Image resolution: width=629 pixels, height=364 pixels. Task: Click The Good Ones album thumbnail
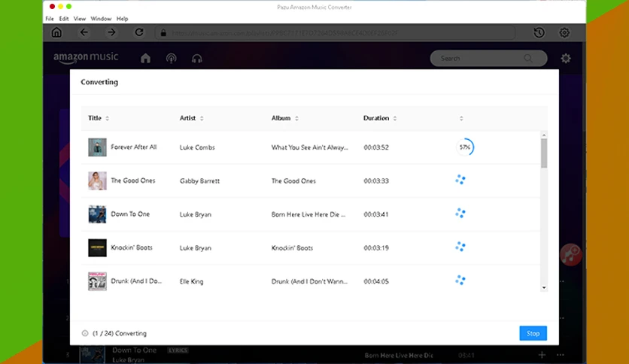[x=98, y=180]
